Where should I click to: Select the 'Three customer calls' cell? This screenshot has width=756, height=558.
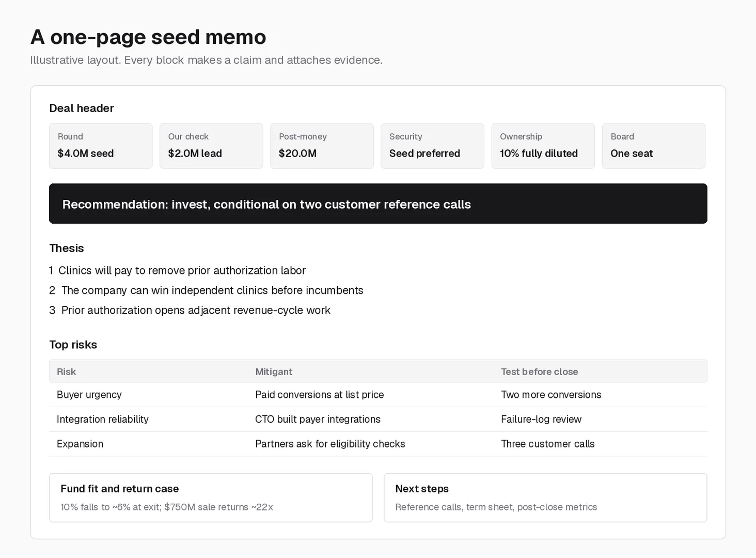click(x=548, y=444)
